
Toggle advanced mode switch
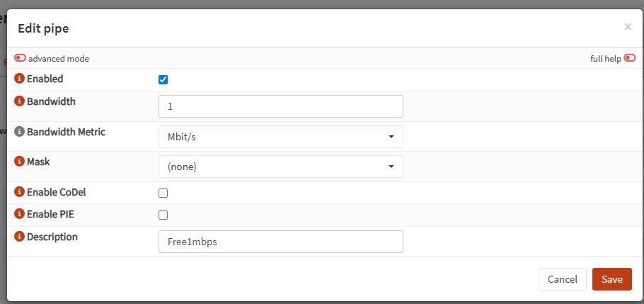(x=20, y=58)
